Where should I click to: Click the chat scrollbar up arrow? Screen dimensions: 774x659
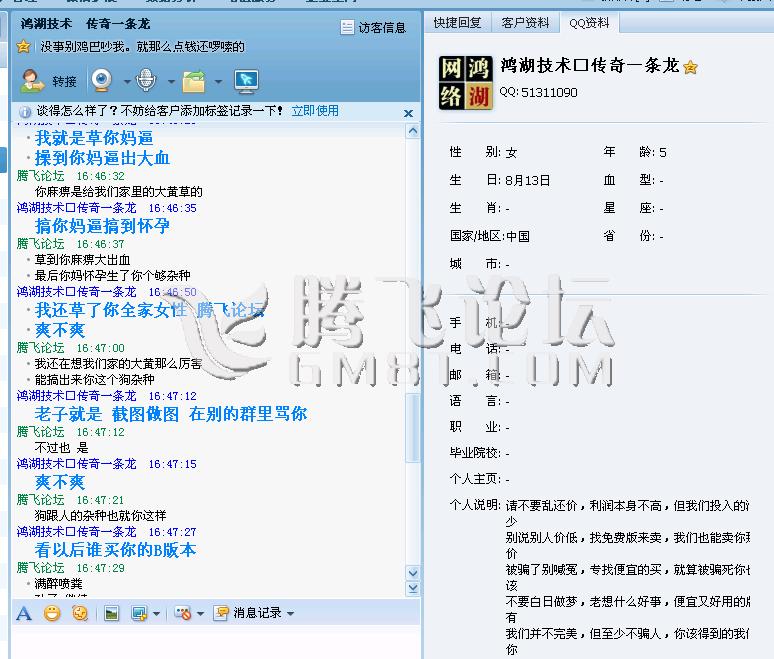pos(413,131)
